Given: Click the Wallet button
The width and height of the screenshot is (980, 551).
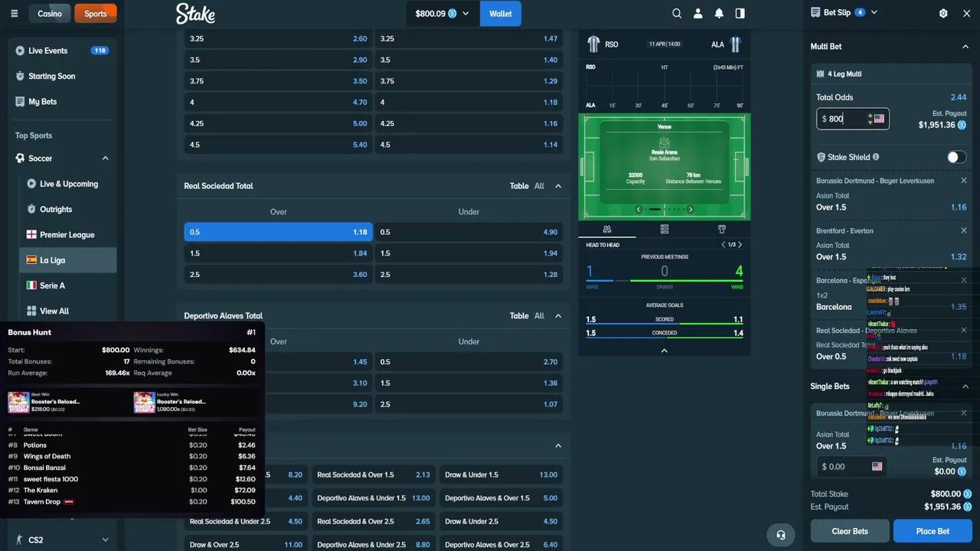Looking at the screenshot, I should click(x=501, y=14).
